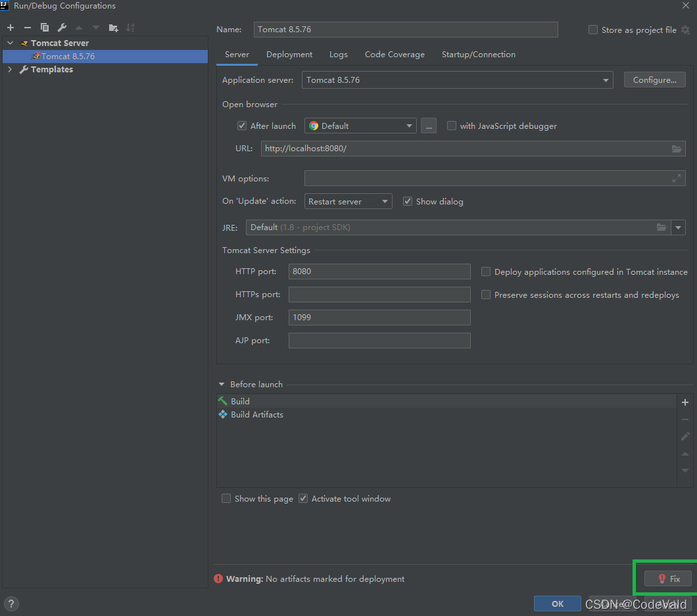Select the Build Artifacts task
The width and height of the screenshot is (697, 616).
(x=446, y=414)
